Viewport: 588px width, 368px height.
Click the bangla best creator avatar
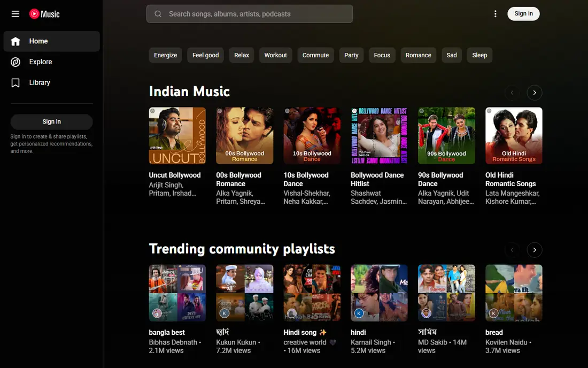coord(157,313)
